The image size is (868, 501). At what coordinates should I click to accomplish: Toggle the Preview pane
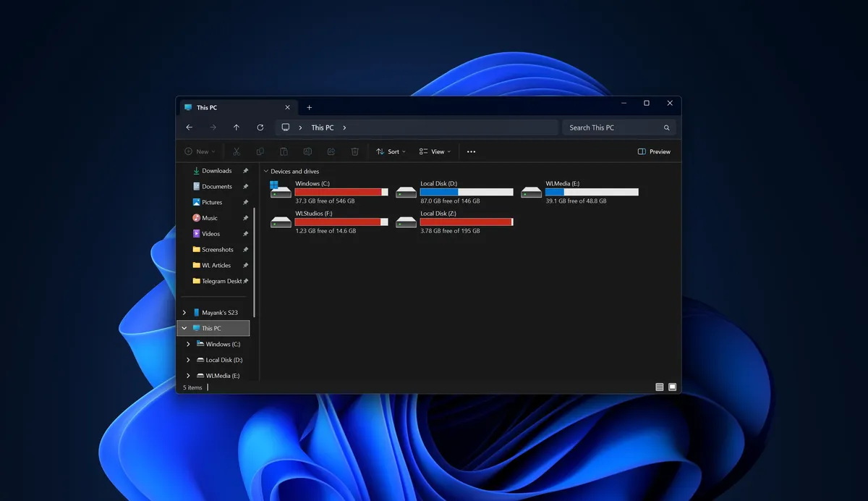(653, 151)
